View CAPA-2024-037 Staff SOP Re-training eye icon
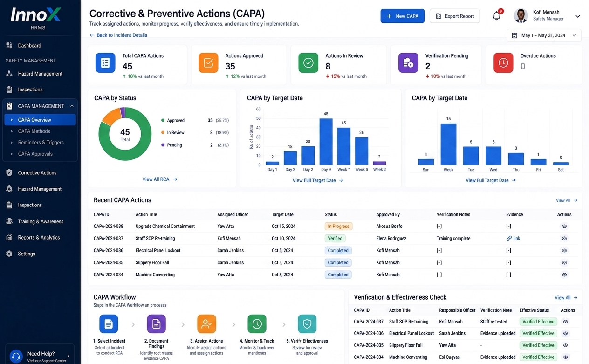Image resolution: width=589 pixels, height=364 pixels. [564, 239]
